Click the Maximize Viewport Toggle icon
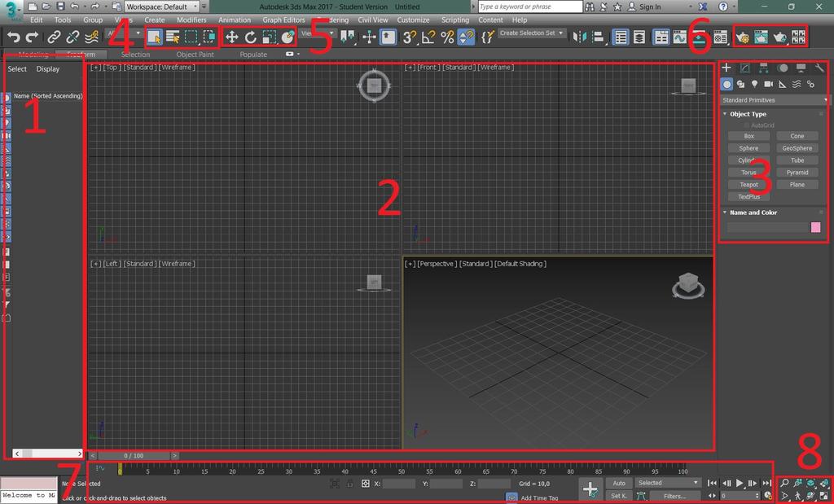Viewport: 834px width, 504px height. [824, 496]
